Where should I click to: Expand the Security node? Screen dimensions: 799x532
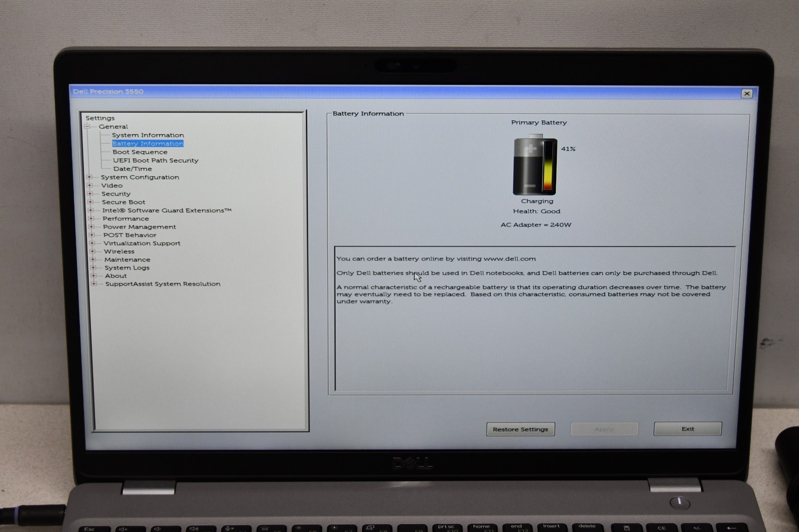click(90, 194)
